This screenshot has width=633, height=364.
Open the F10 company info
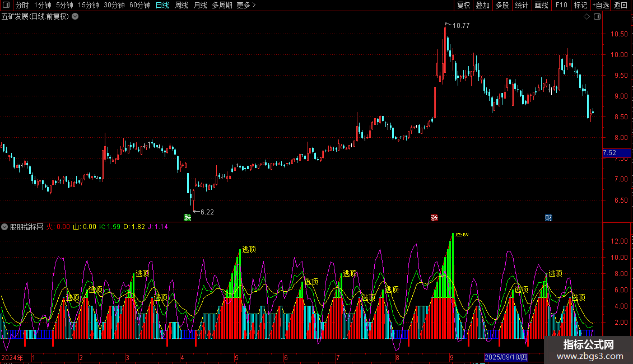coord(561,5)
